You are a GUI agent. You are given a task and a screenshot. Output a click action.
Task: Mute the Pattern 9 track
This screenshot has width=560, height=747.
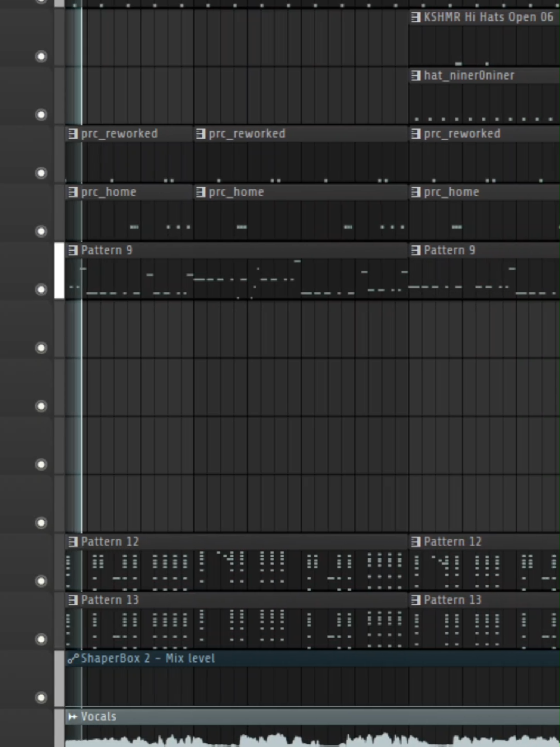point(41,289)
